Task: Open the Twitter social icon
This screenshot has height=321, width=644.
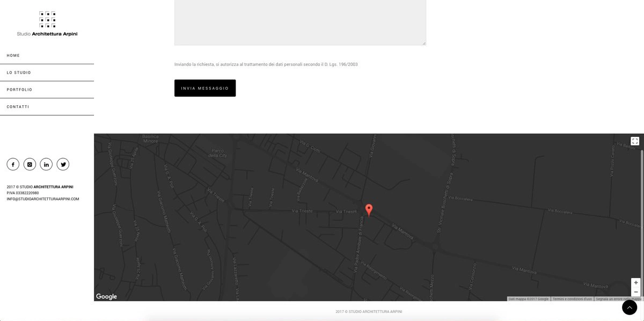Action: (63, 164)
